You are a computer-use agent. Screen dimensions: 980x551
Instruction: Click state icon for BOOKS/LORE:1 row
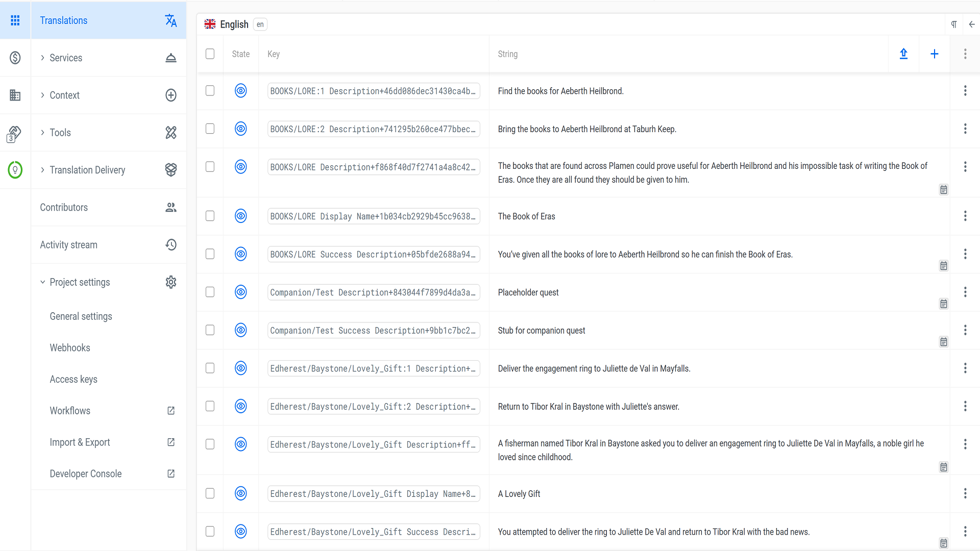pos(241,91)
